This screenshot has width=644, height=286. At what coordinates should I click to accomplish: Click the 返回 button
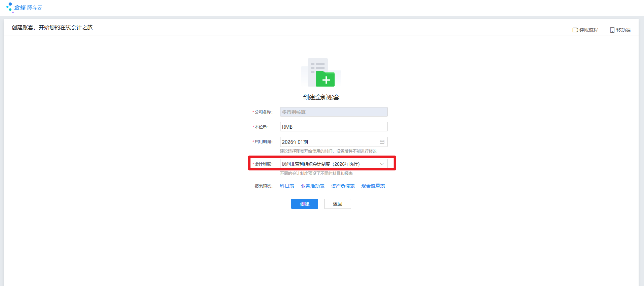point(337,204)
